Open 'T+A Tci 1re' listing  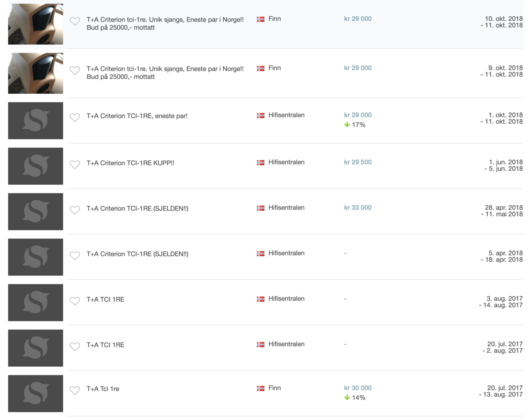103,389
